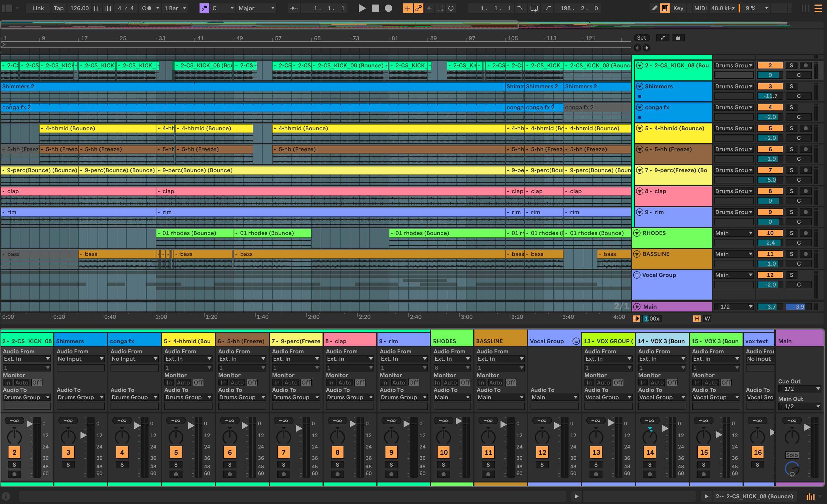Deactivate track 8 clap in mixer
Image resolution: width=827 pixels, height=504 pixels.
click(x=337, y=452)
